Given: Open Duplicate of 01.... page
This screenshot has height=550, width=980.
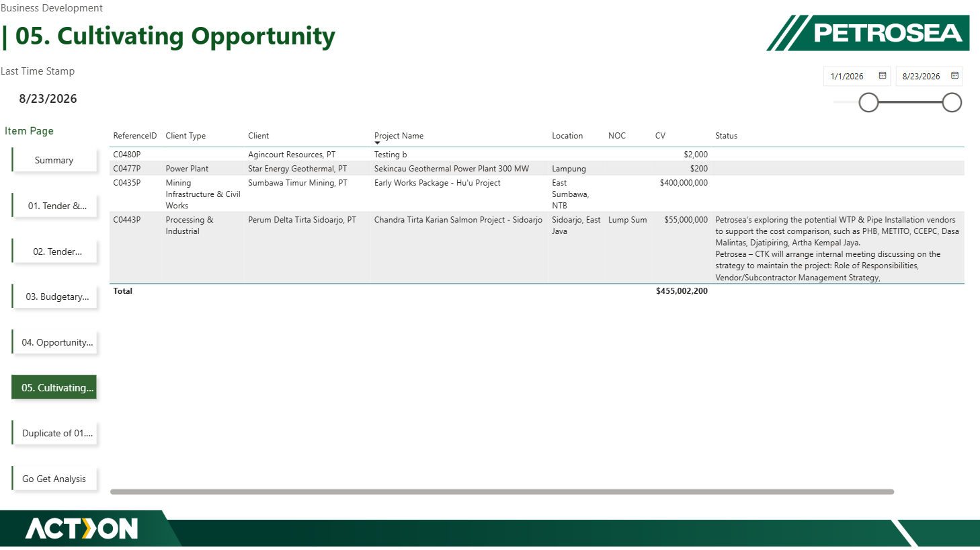Looking at the screenshot, I should (x=54, y=433).
